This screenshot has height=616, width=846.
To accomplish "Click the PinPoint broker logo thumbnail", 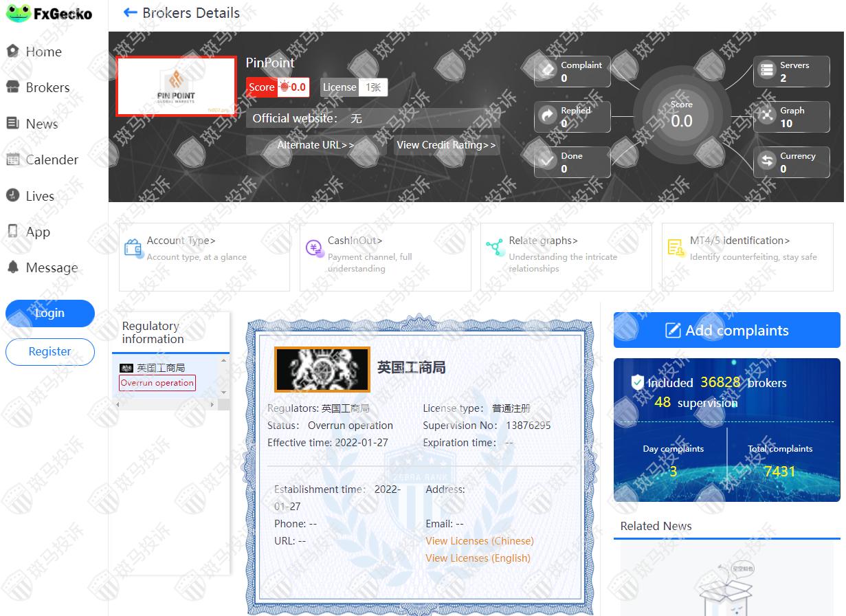I will [176, 86].
